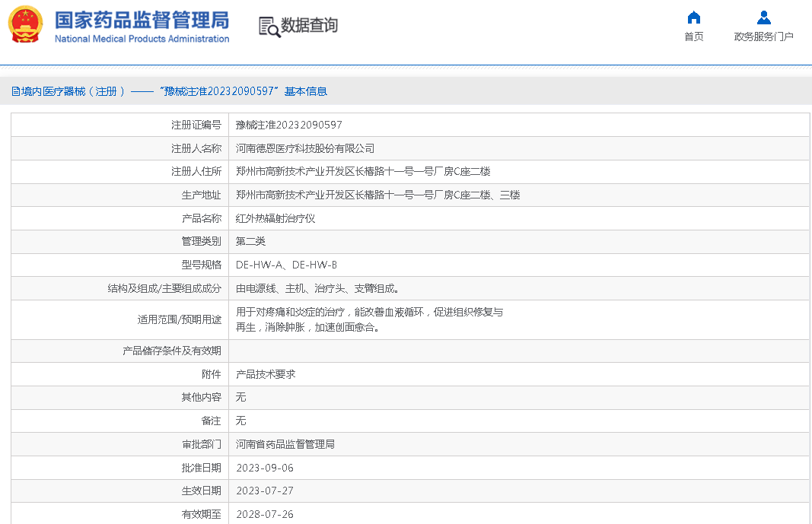812x524 pixels.
Task: Click the management category 第二类
Action: (x=250, y=241)
